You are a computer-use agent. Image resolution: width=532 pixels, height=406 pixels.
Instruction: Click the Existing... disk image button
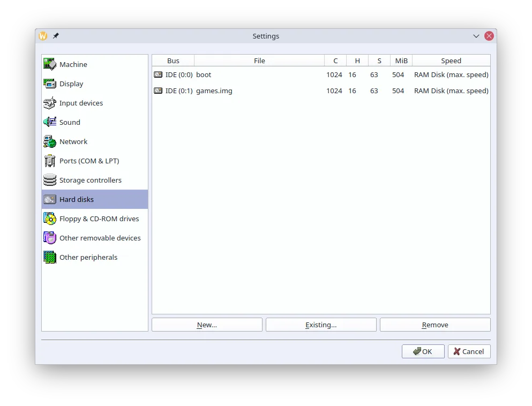coord(321,325)
